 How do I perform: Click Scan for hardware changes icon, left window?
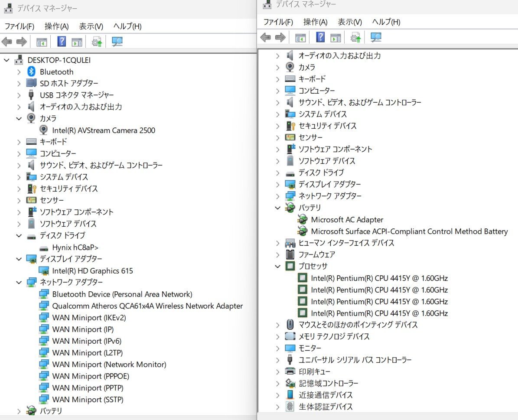[117, 42]
